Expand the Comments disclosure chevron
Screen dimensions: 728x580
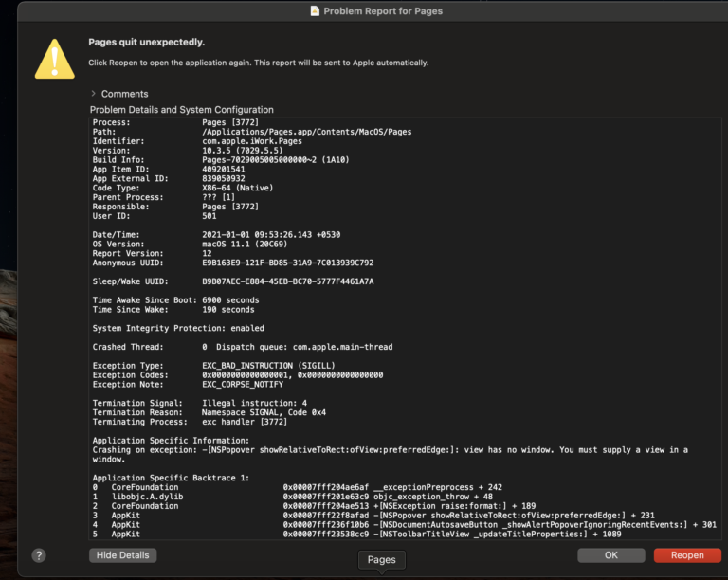(x=93, y=93)
